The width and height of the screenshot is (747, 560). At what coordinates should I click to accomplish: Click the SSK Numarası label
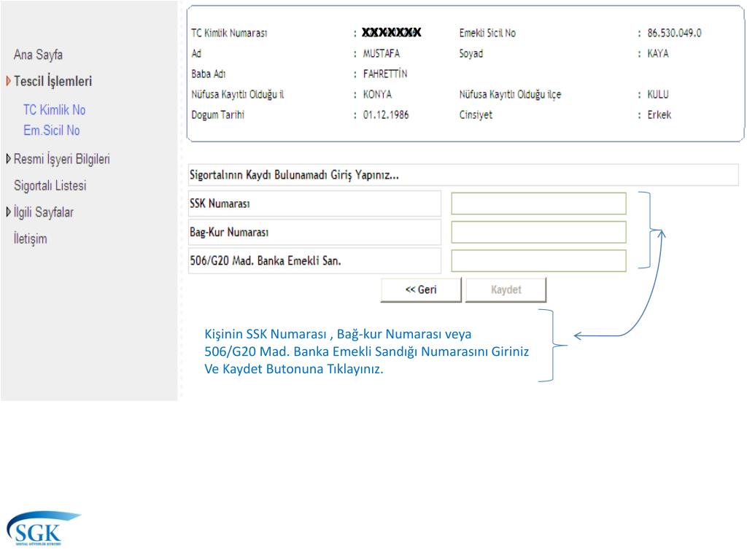pos(220,204)
